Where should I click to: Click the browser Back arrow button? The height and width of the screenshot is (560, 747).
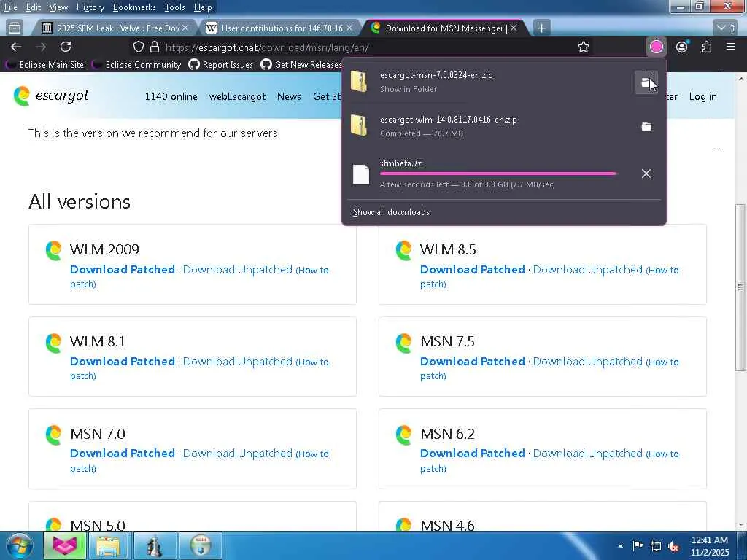[x=16, y=47]
